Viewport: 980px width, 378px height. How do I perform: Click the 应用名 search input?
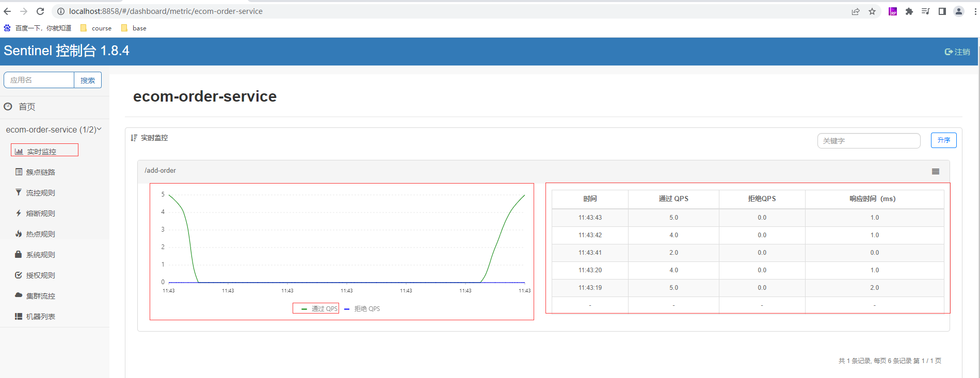[39, 80]
